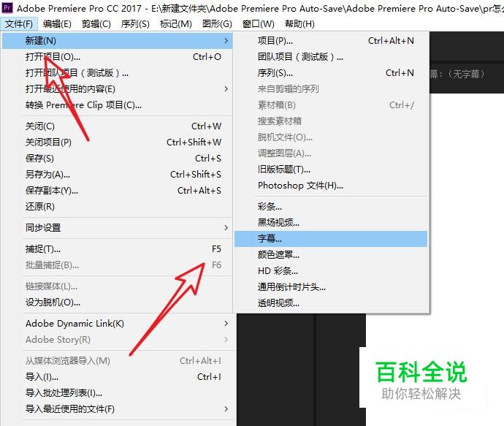Choose 团队项目（测试版）... in submenu
This screenshot has height=426, width=504.
pyautogui.click(x=331, y=57)
